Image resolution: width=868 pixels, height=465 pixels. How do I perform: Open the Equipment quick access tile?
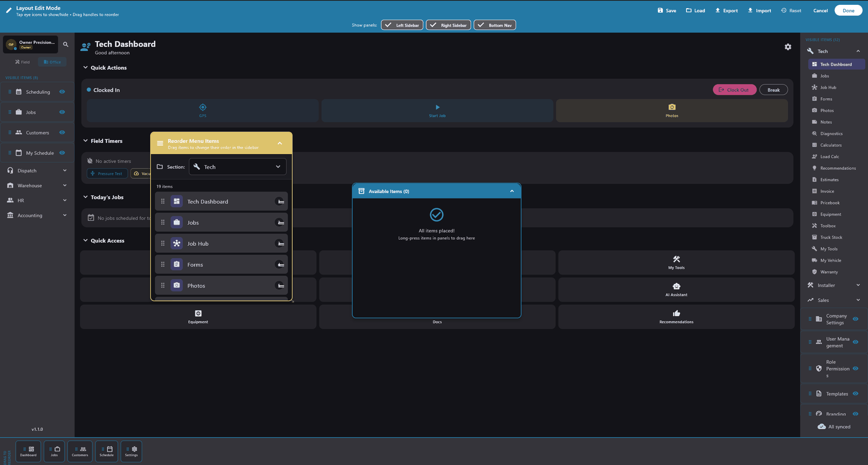[198, 316]
